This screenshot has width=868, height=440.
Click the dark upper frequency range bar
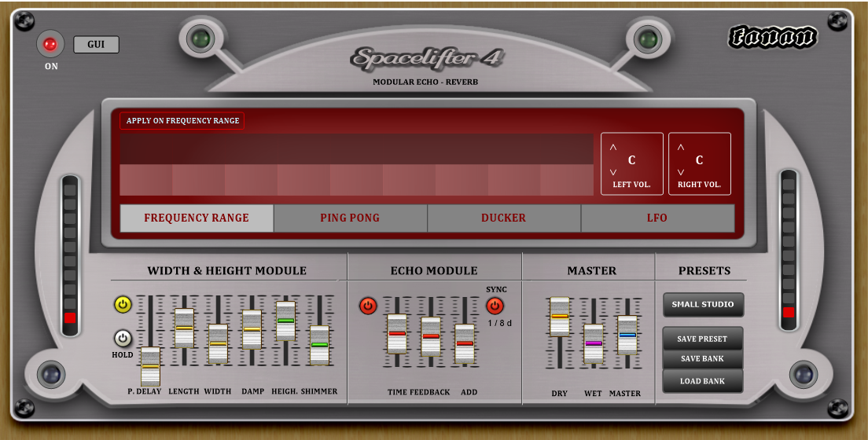click(x=356, y=148)
